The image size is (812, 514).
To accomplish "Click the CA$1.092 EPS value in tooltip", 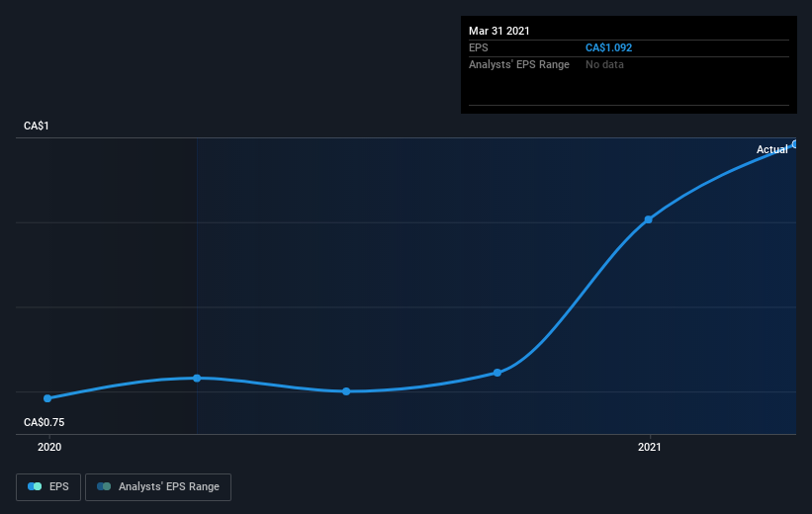I will 608,47.
